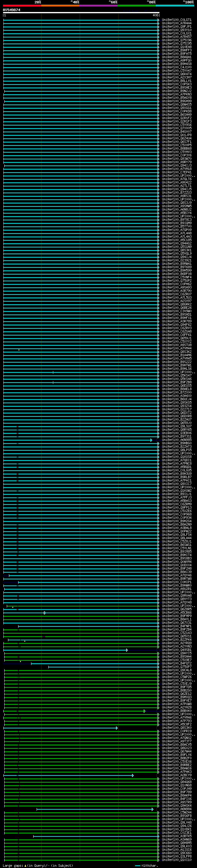
Task: Click the cyan ~100% identity legend segment
Action: 175,6
